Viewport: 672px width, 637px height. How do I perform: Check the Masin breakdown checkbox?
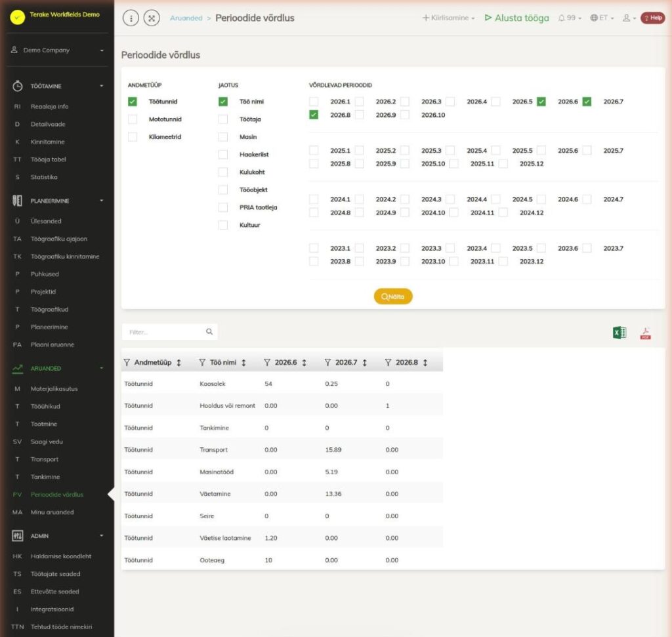click(223, 136)
